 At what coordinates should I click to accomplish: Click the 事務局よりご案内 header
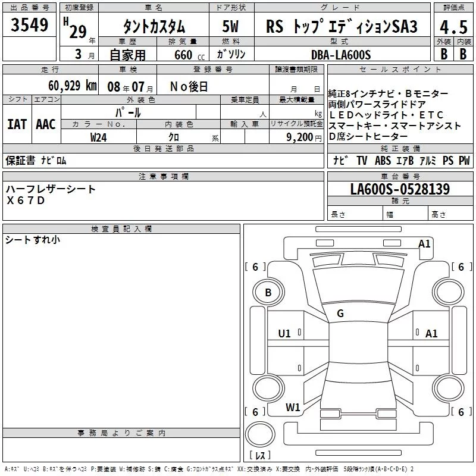click(x=121, y=433)
